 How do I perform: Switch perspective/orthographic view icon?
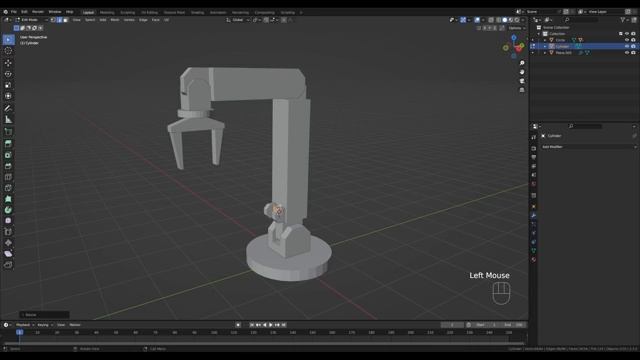tap(522, 90)
